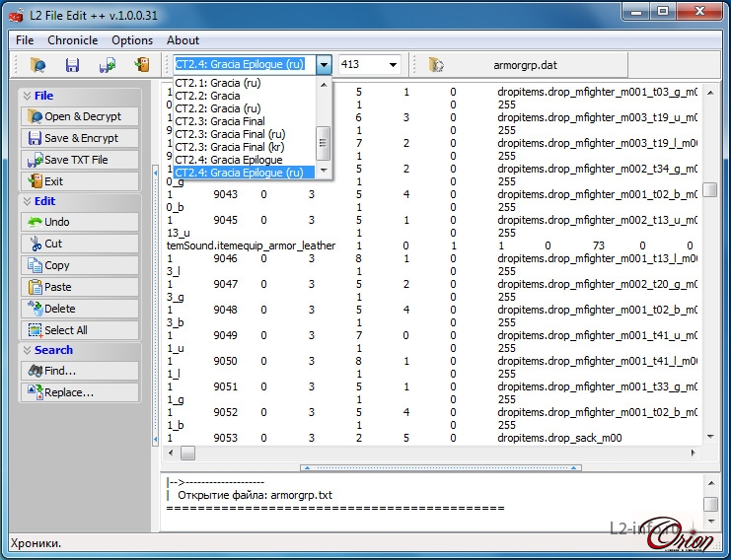Choose highlighted CT2.4: Gracia Epilogue (ru) item

coord(244,173)
